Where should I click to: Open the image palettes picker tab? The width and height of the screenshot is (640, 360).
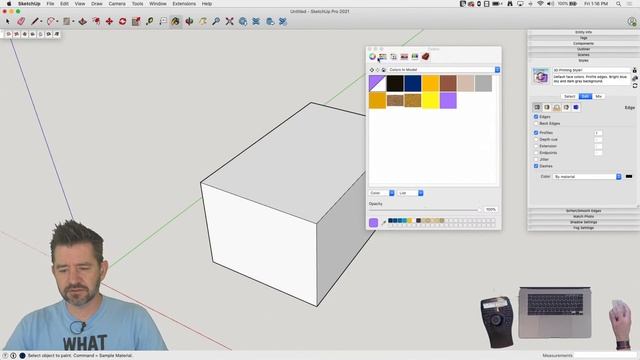pyautogui.click(x=404, y=57)
